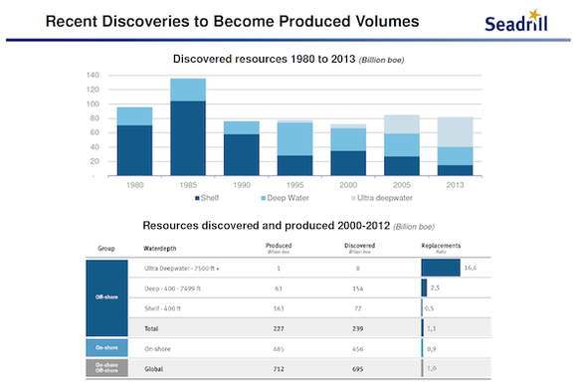
Task: Click the 2005 axis label
Action: [x=402, y=185]
